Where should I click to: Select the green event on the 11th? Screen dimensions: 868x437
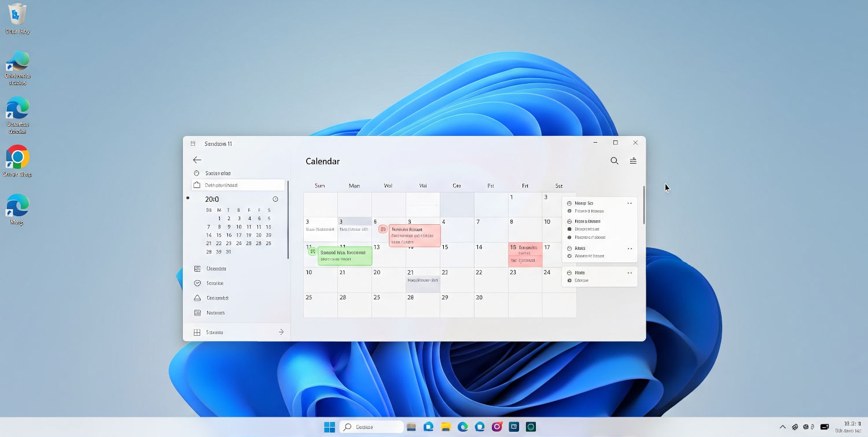(x=344, y=255)
